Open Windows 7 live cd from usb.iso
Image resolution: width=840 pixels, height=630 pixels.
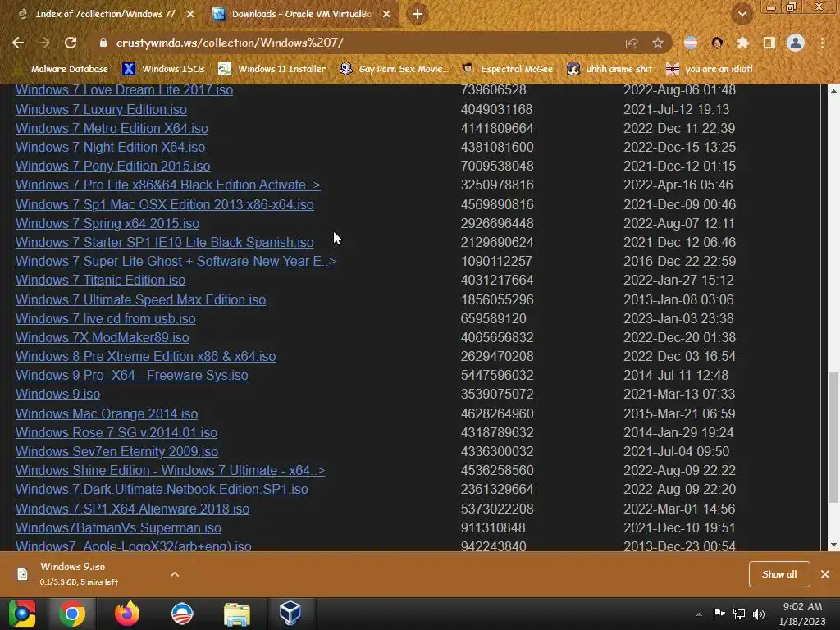pos(106,319)
